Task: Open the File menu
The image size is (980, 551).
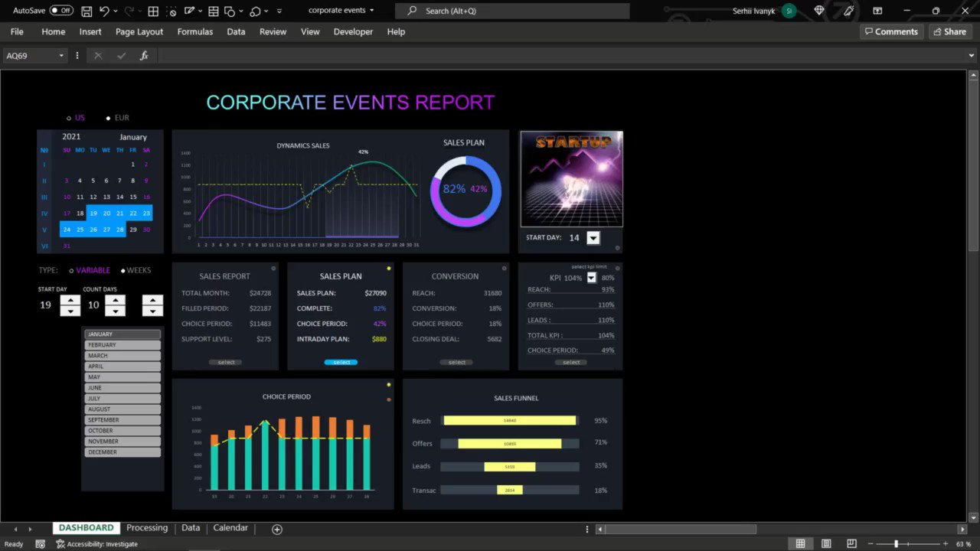Action: coord(17,31)
